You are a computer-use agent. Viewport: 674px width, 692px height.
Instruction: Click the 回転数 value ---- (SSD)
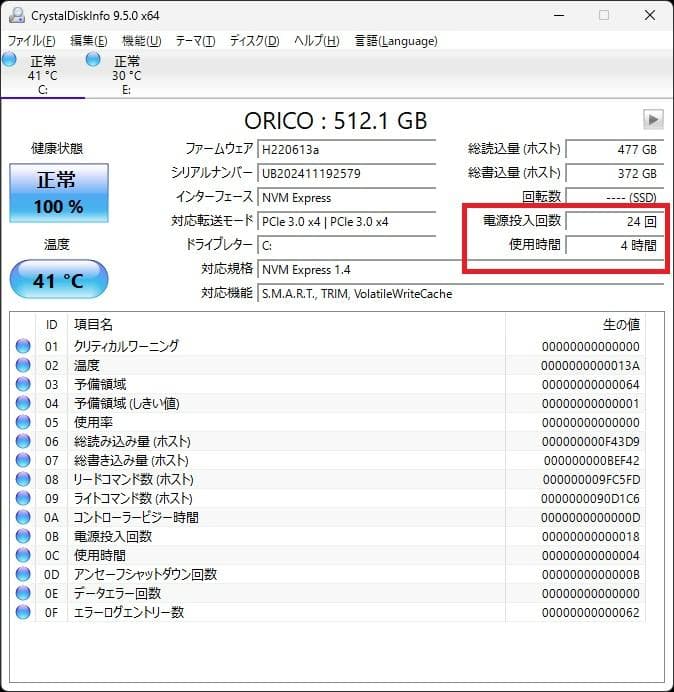tap(614, 197)
